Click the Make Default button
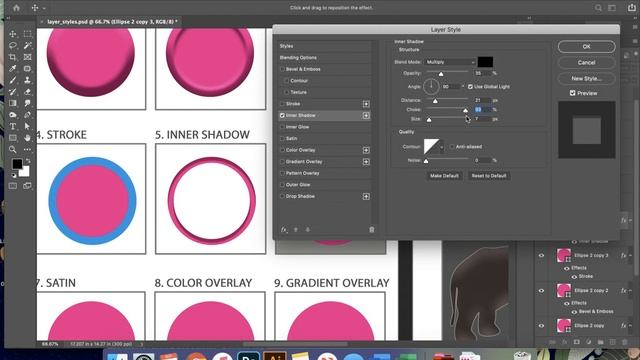The width and height of the screenshot is (640, 360). [x=444, y=176]
